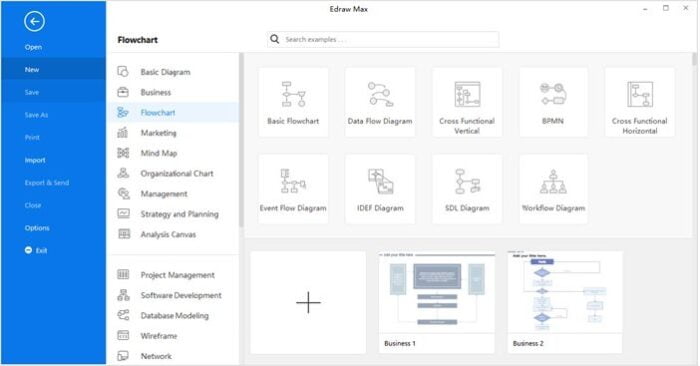The image size is (700, 366).
Task: Click the Strategy and Planning icon
Action: click(x=123, y=214)
